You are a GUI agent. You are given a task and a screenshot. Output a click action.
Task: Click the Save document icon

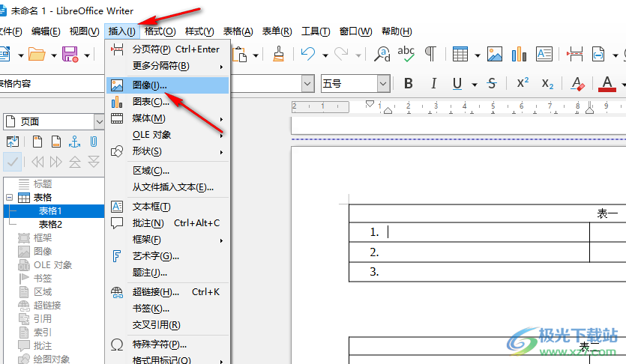(70, 54)
